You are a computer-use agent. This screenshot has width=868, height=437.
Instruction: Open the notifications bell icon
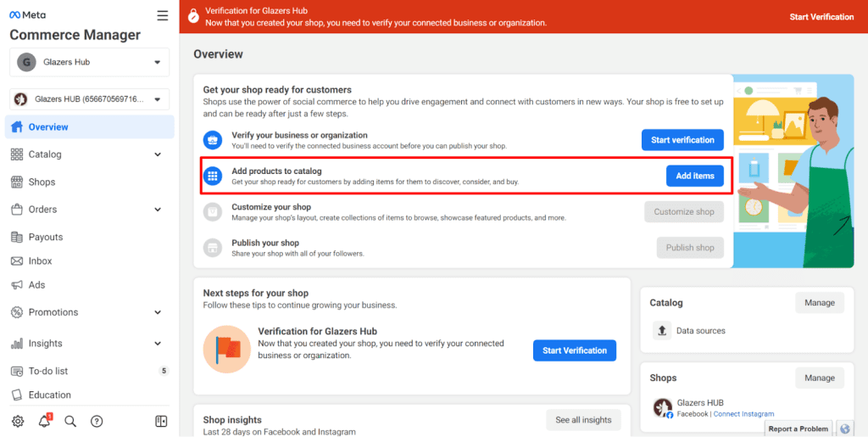[44, 421]
